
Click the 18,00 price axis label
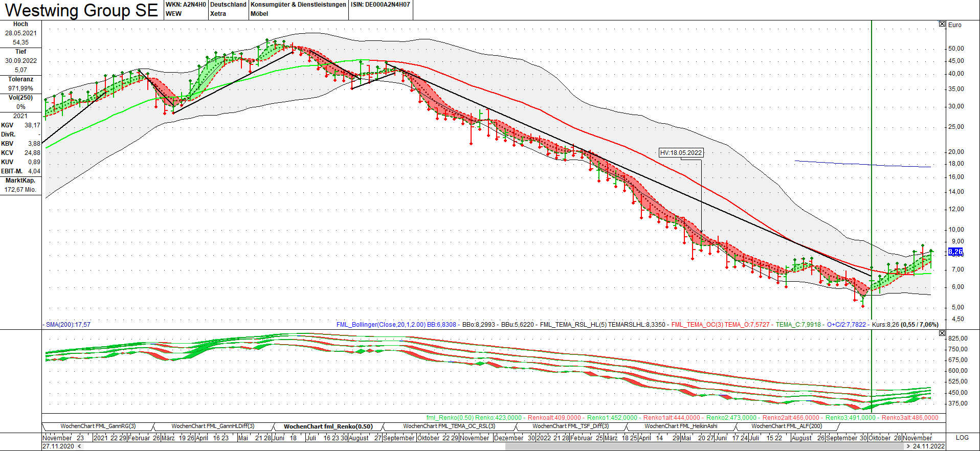[956, 164]
